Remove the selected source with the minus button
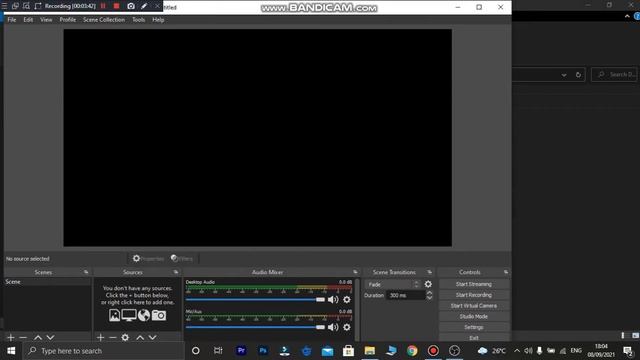 [113, 338]
